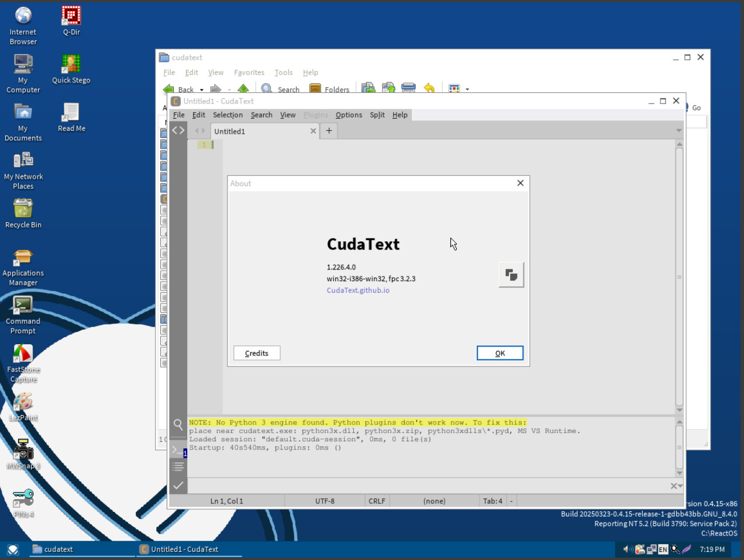The height and width of the screenshot is (560, 744).
Task: Show the Validate panel checkmark icon
Action: tap(178, 485)
